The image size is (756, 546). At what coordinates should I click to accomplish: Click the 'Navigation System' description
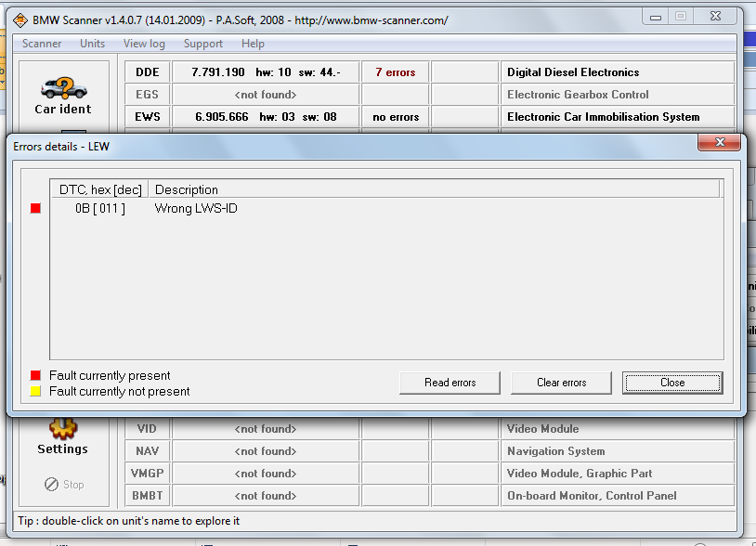coord(556,451)
